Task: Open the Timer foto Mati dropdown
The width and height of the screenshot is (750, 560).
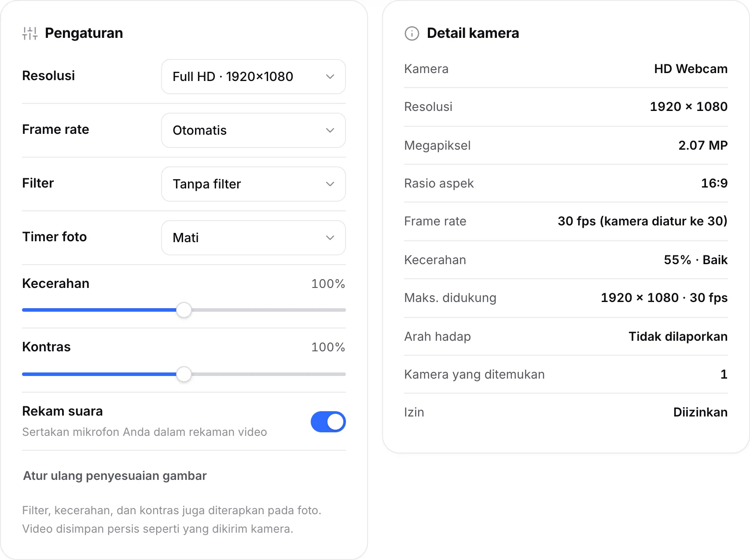Action: pyautogui.click(x=254, y=238)
